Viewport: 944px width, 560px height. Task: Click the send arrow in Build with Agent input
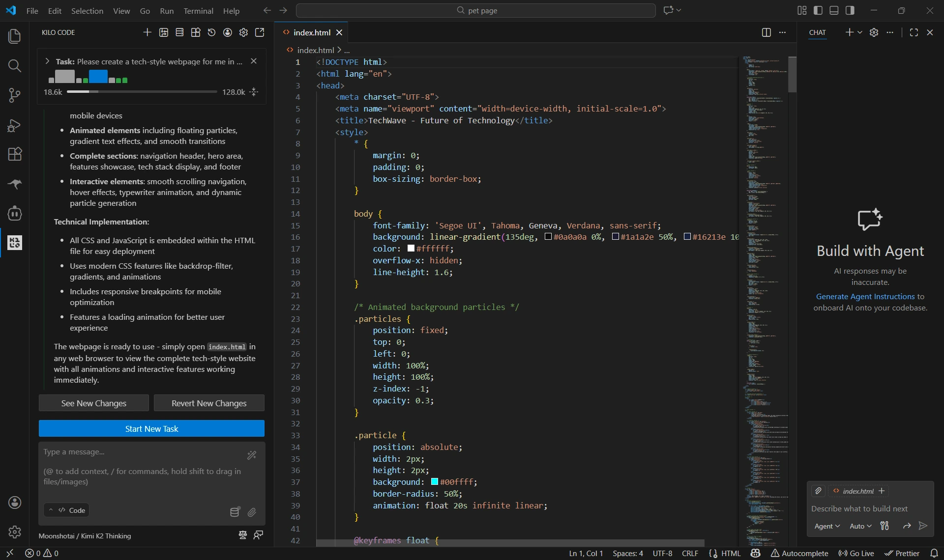(923, 526)
